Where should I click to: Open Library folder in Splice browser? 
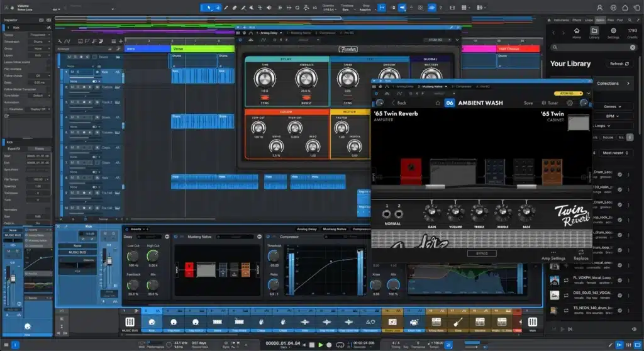pyautogui.click(x=594, y=33)
